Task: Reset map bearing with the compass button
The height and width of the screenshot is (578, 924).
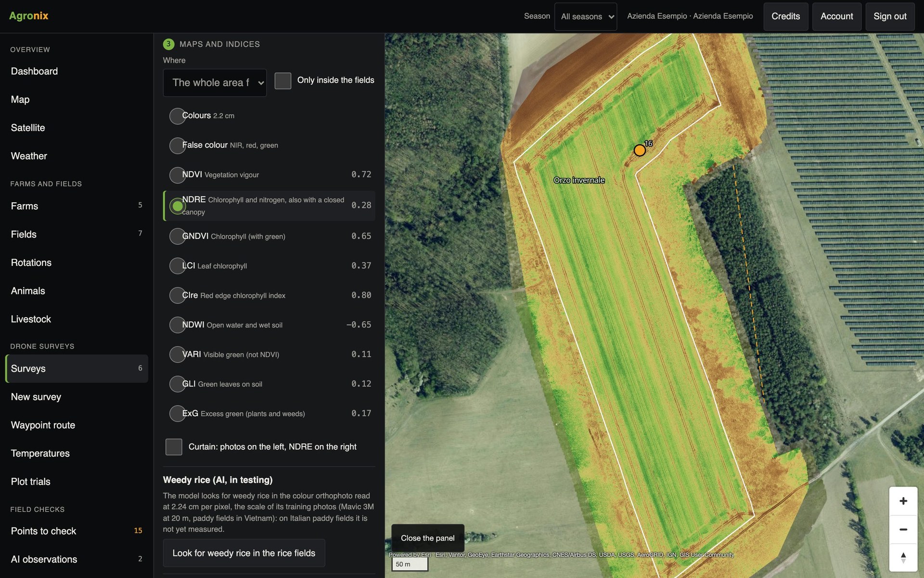Action: [903, 557]
